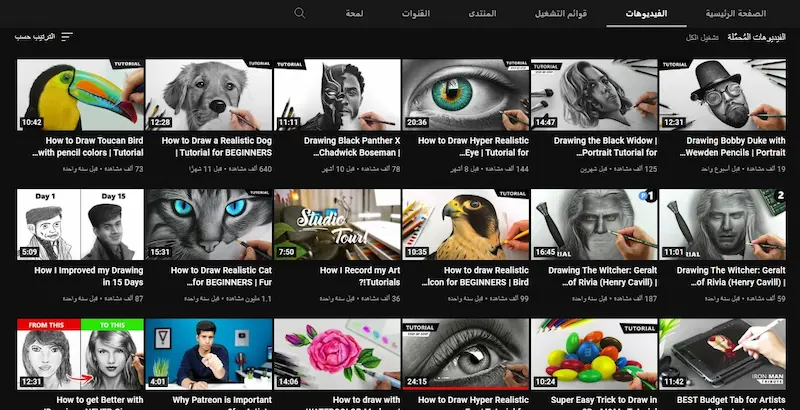The image size is (800, 410).
Task: Click title 'Why Patreon is Important'
Action: pyautogui.click(x=222, y=400)
